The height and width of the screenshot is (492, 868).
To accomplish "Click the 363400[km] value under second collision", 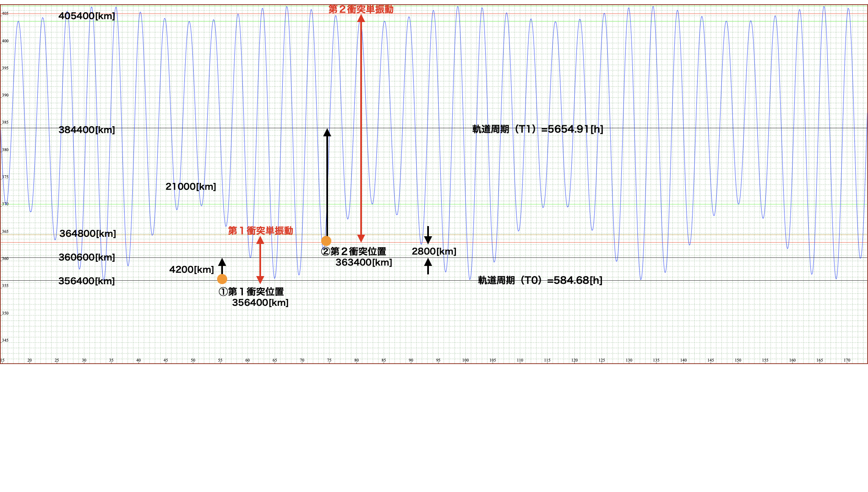I will point(364,263).
